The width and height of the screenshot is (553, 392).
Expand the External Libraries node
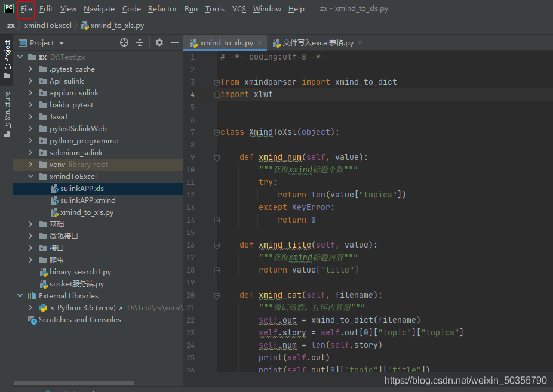(x=20, y=296)
